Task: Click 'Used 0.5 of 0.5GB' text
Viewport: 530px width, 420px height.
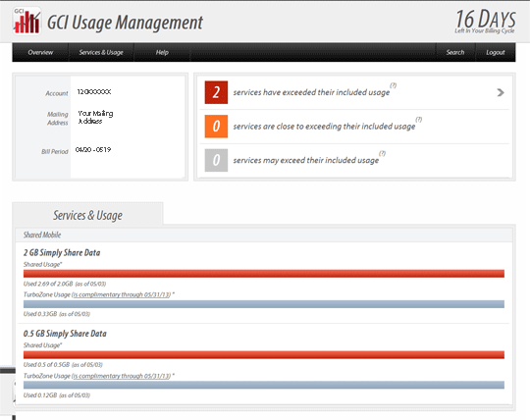Action: 46,365
